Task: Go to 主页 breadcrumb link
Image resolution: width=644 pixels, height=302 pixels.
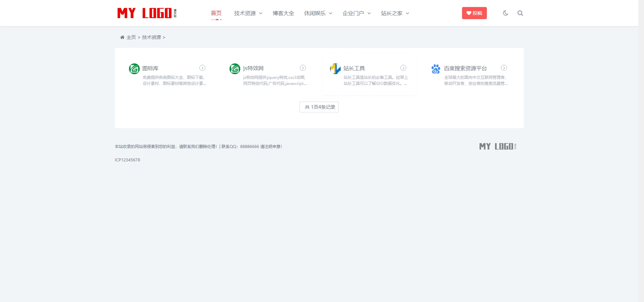Action: tap(131, 37)
